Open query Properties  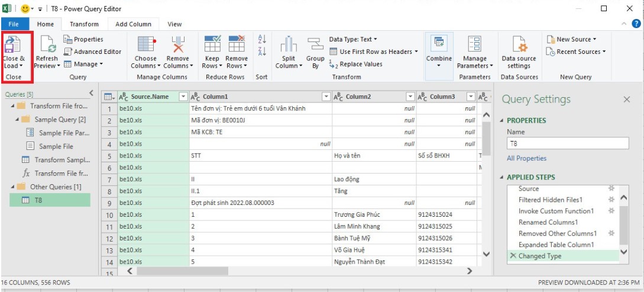[x=83, y=39]
